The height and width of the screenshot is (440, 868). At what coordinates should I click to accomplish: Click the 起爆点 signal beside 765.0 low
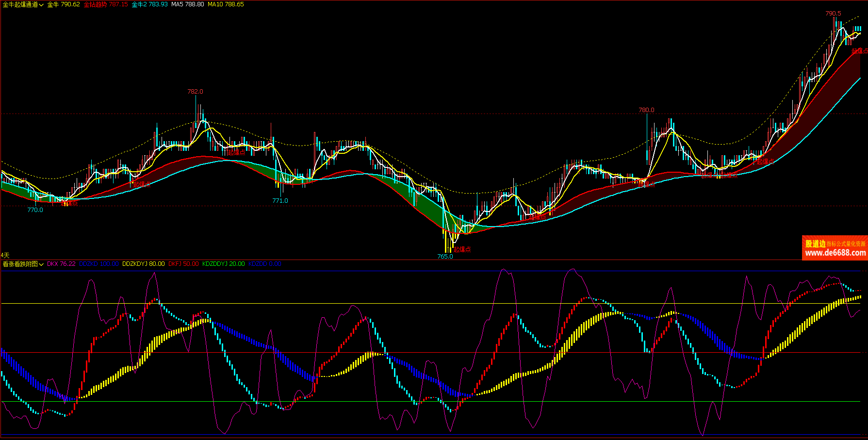click(462, 249)
